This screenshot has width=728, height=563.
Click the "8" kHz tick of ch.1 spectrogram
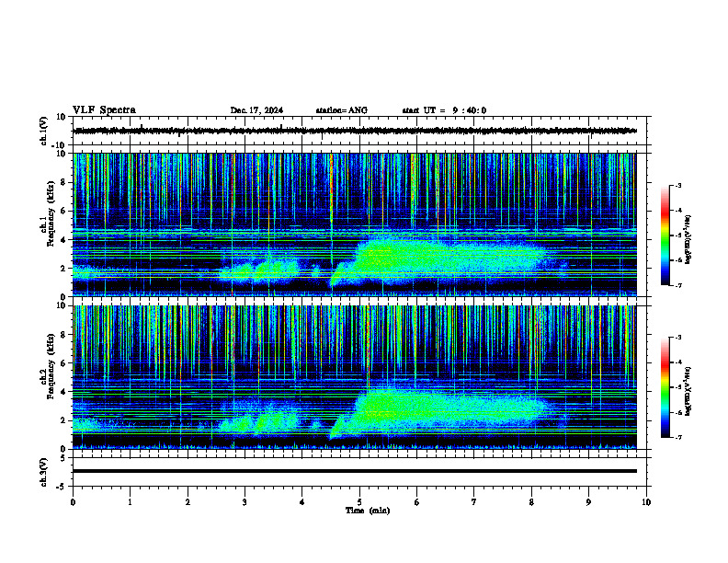coord(63,182)
